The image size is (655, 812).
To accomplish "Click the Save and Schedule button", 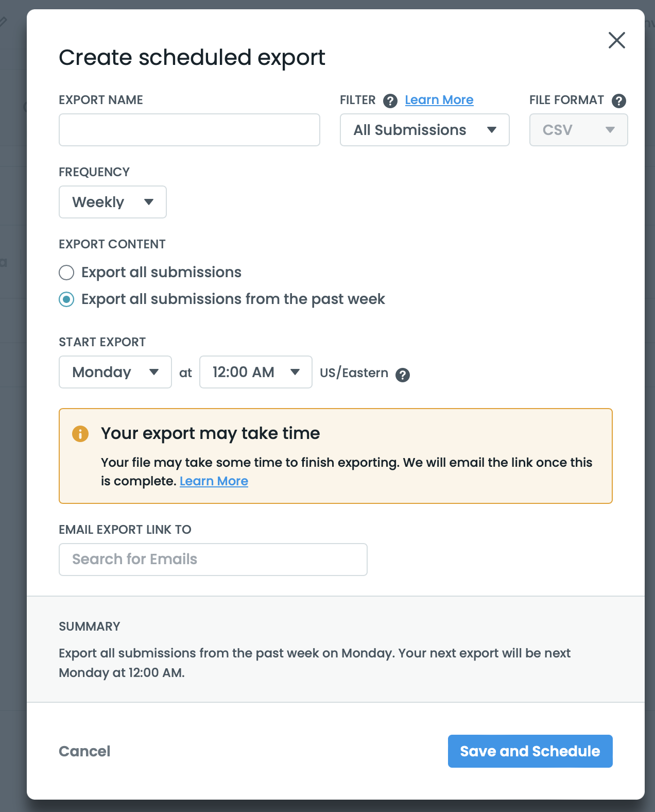I will point(529,751).
